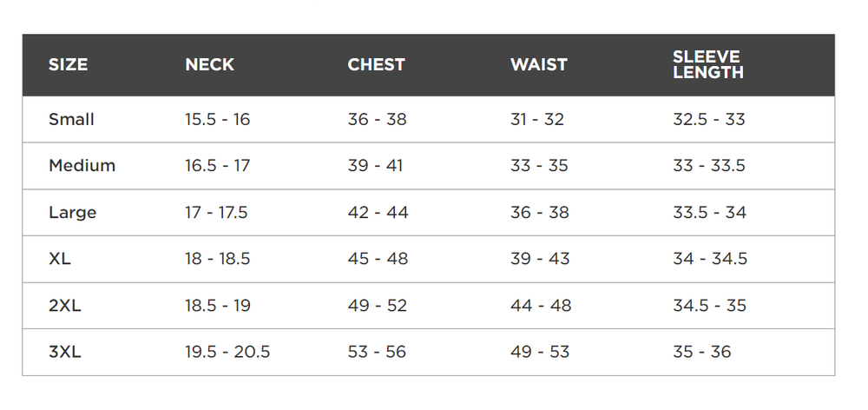Click the WAIST column header

click(538, 65)
